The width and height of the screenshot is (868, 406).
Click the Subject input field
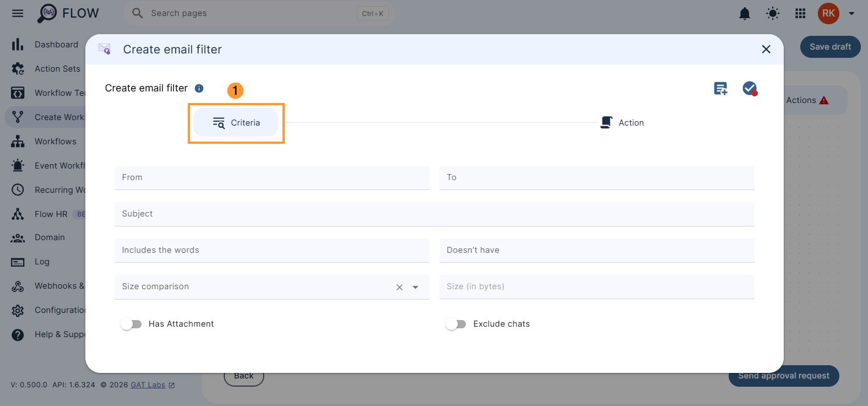(x=435, y=214)
